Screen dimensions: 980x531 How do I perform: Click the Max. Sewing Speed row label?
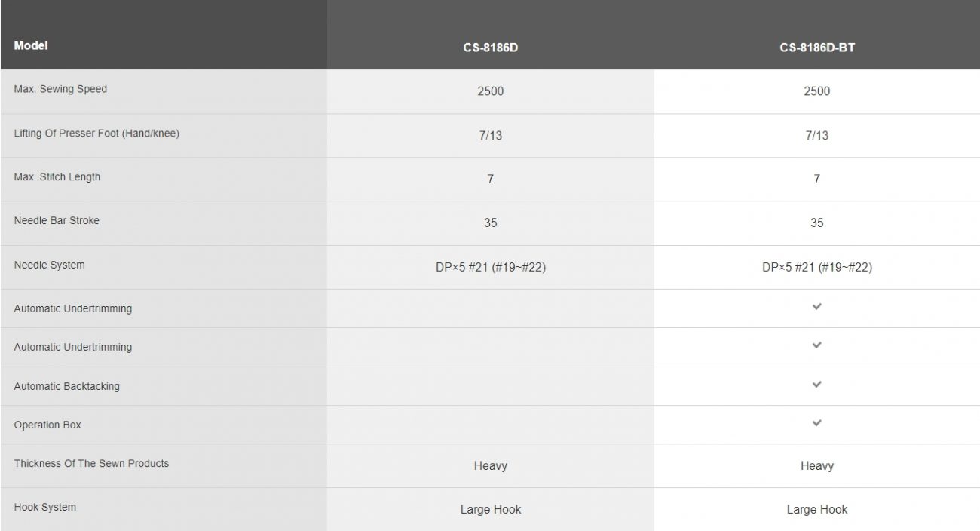60,89
